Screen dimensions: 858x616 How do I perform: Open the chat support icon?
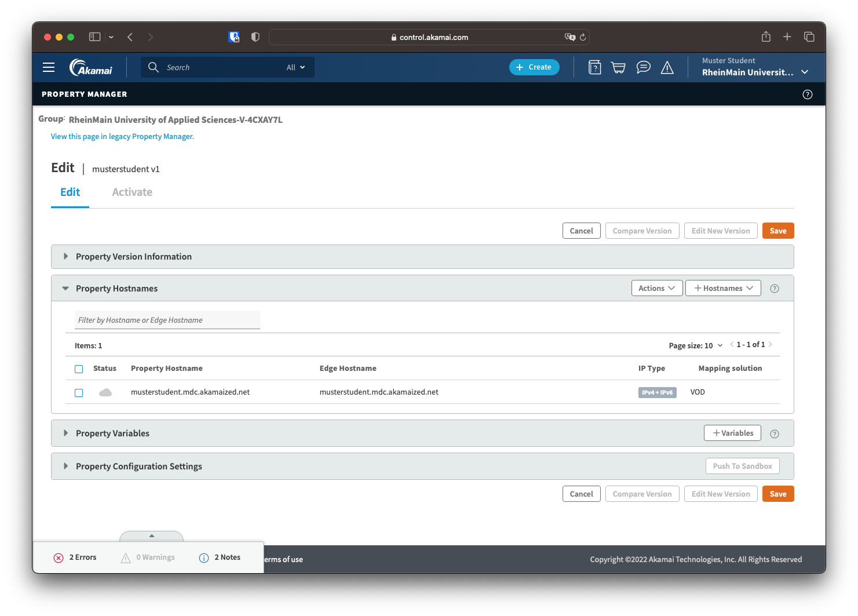[x=644, y=68]
